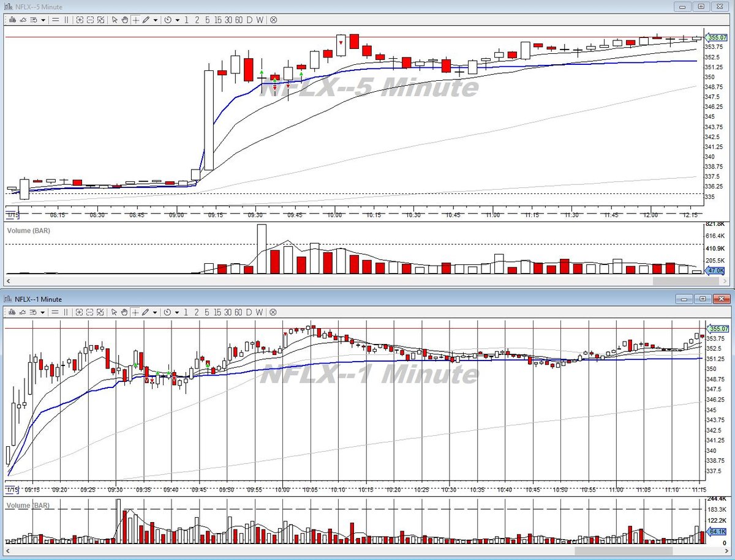
Task: Fit 5 Minute chart to window icon
Action: [100, 20]
